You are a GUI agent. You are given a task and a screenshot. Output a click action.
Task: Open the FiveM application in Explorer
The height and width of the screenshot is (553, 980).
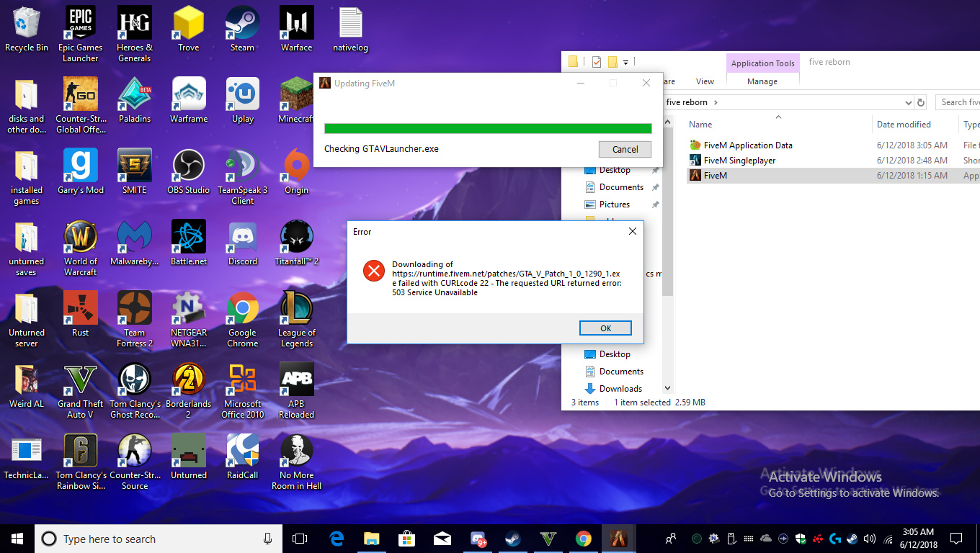tap(716, 175)
